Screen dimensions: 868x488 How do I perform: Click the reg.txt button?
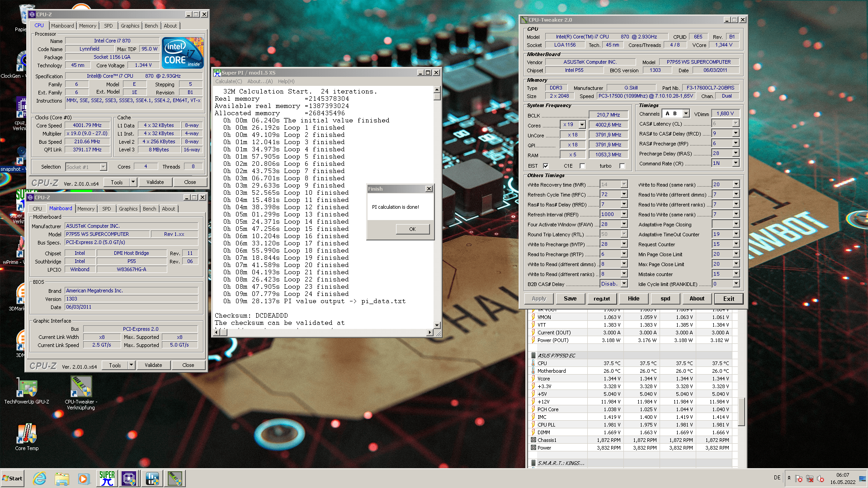(602, 299)
